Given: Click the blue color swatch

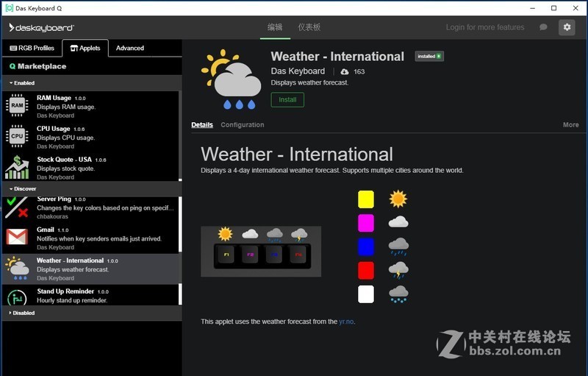Looking at the screenshot, I should pos(365,246).
